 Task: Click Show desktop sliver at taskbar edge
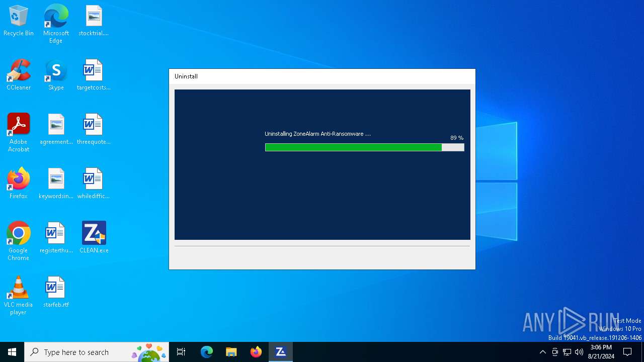[642, 352]
